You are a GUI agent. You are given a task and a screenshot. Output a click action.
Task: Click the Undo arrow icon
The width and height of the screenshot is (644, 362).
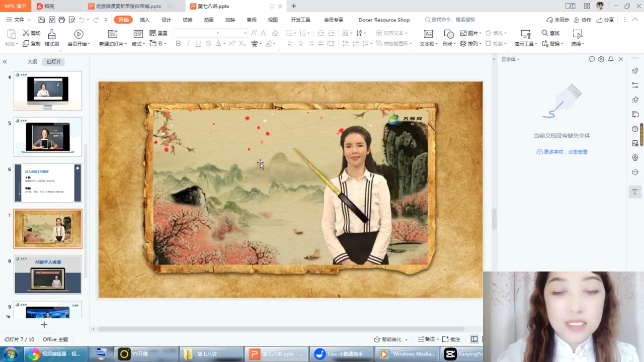82,20
